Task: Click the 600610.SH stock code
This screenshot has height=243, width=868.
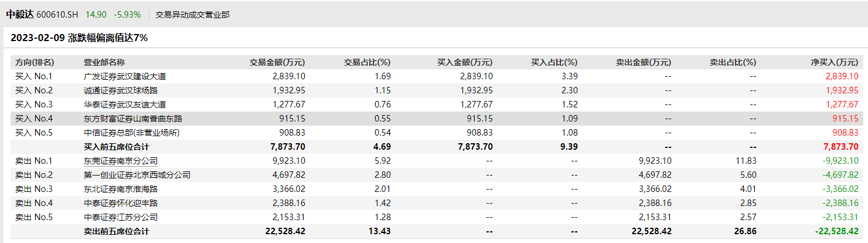Action: (57, 14)
